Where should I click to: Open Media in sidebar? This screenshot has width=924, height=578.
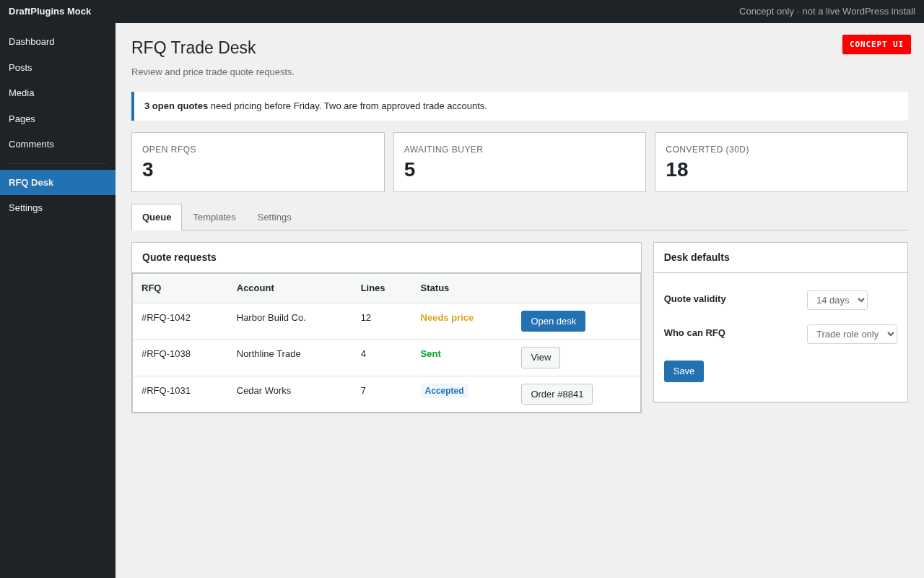58,93
